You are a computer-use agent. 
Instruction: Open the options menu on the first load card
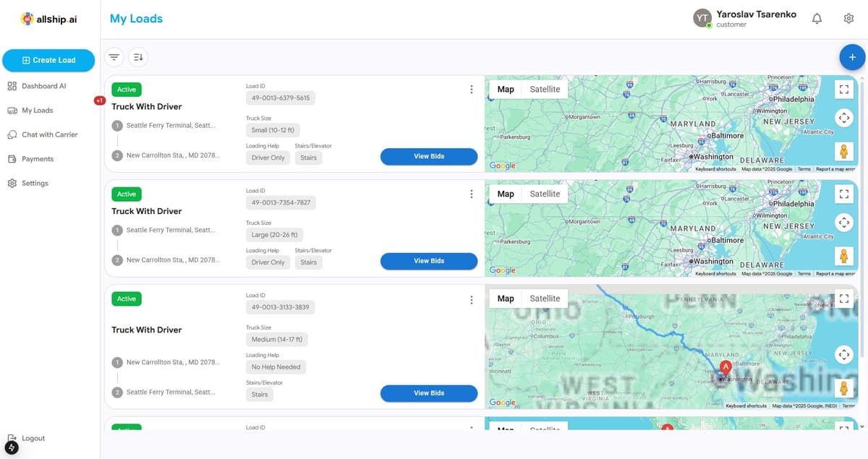pyautogui.click(x=472, y=90)
